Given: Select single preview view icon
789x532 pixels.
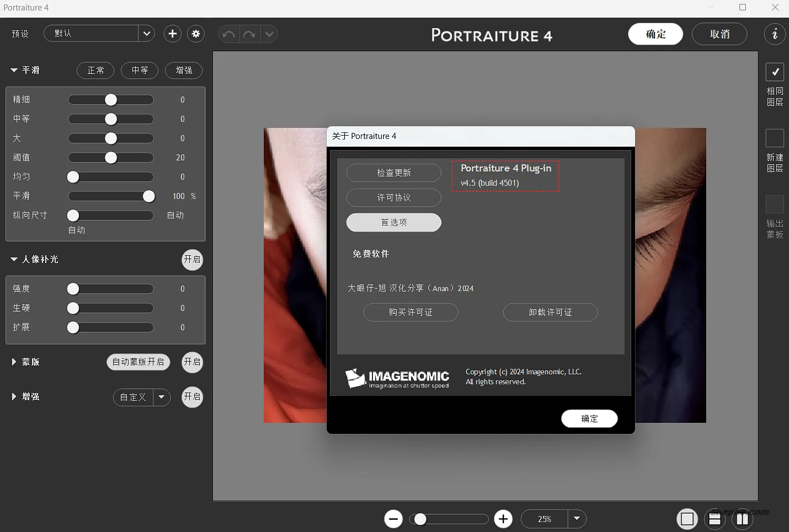Looking at the screenshot, I should click(687, 519).
